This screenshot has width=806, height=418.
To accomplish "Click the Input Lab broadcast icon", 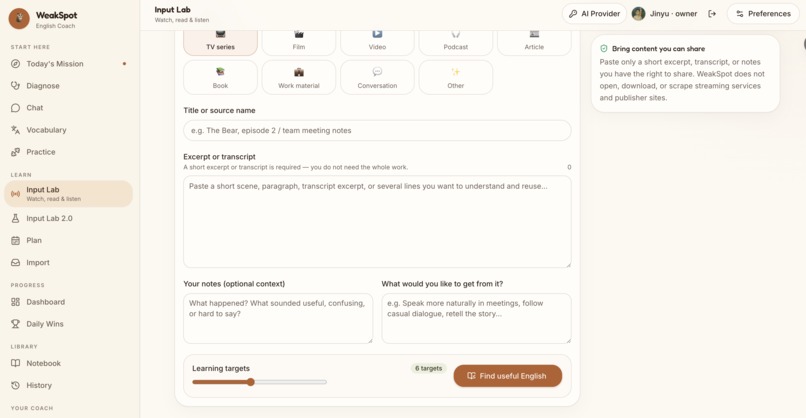I will pyautogui.click(x=15, y=194).
